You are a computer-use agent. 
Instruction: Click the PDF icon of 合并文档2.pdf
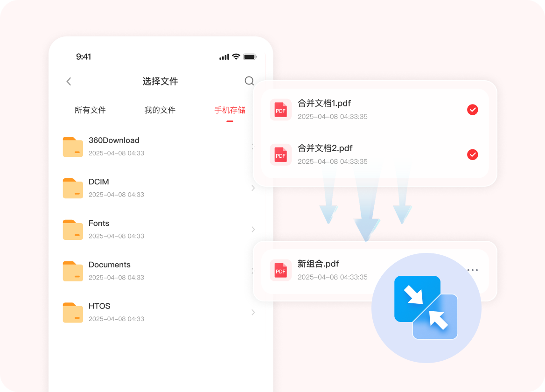tap(280, 154)
